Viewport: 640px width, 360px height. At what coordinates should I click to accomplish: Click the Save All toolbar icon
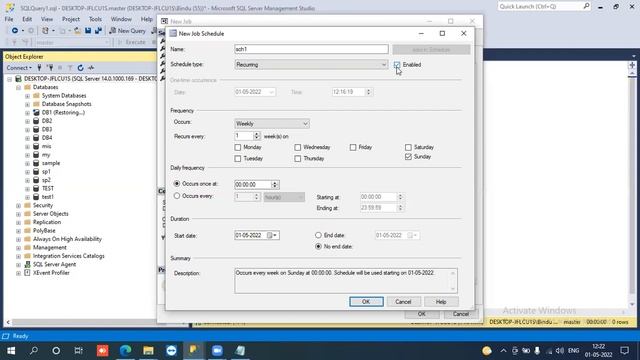coord(98,31)
